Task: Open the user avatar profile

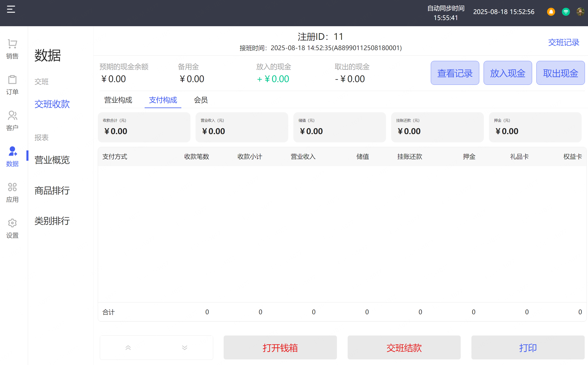Action: pos(581,12)
